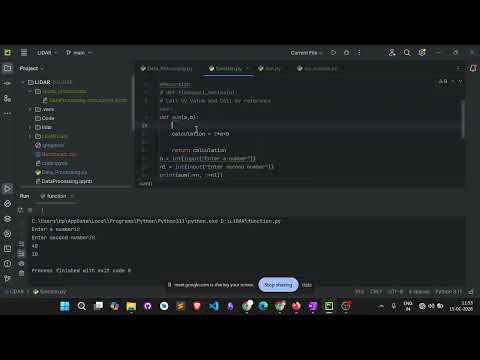Open the CRLF line separator selector
The width and height of the screenshot is (480, 360).
click(376, 292)
